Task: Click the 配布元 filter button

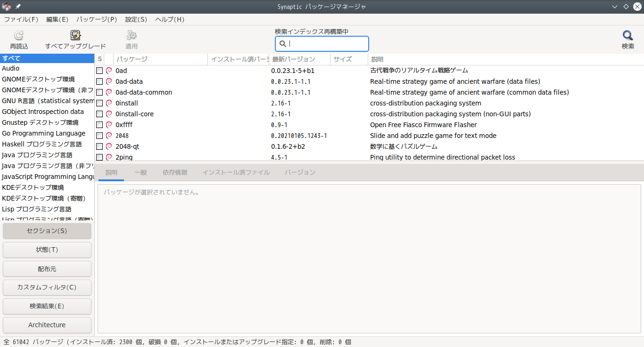Action: (47, 269)
